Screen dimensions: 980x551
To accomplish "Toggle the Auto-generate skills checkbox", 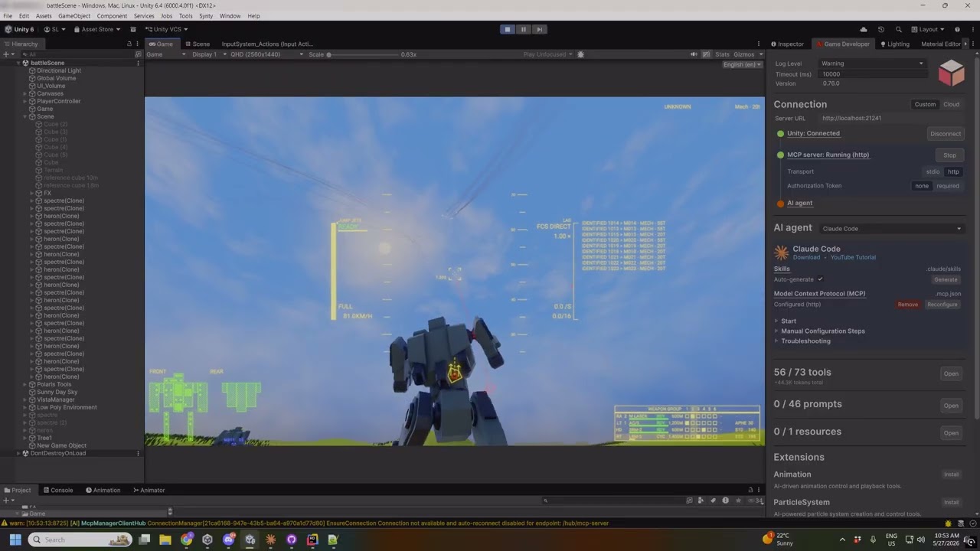I will click(820, 279).
